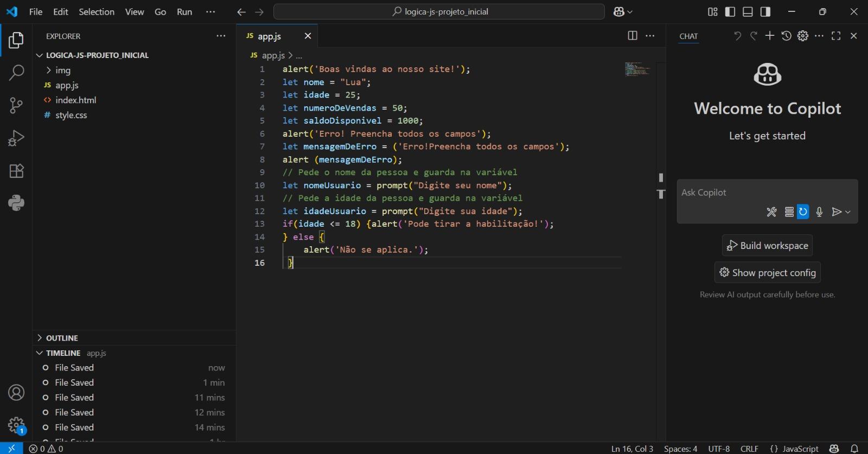Viewport: 868px width, 454px height.
Task: Go forward with the right arrow
Action: 259,12
